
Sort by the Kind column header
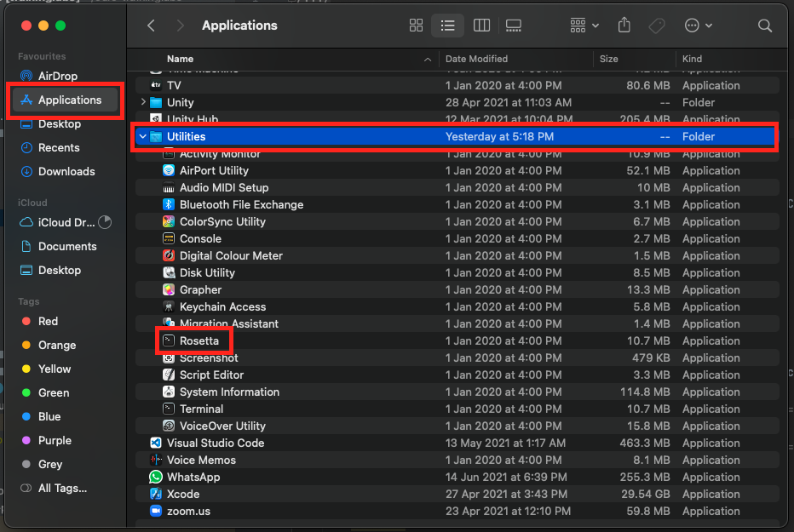[x=692, y=59]
